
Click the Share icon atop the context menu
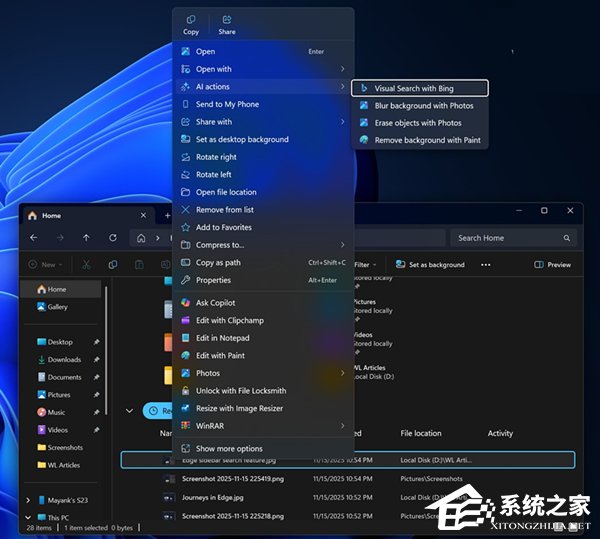click(x=227, y=24)
